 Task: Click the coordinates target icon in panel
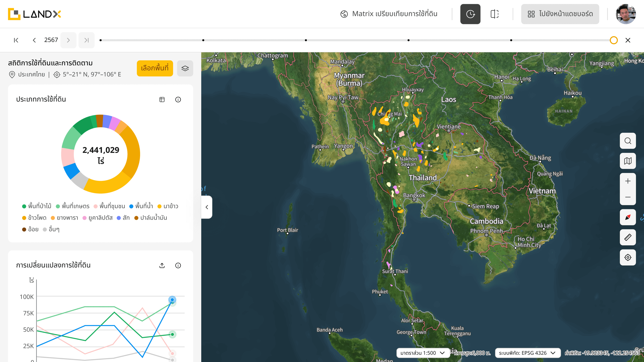tap(57, 74)
